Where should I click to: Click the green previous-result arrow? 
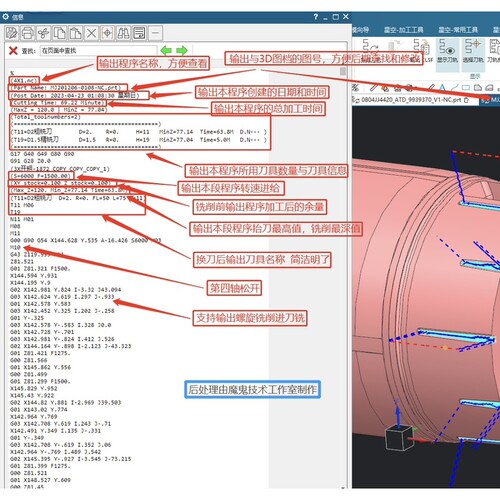coord(166,51)
